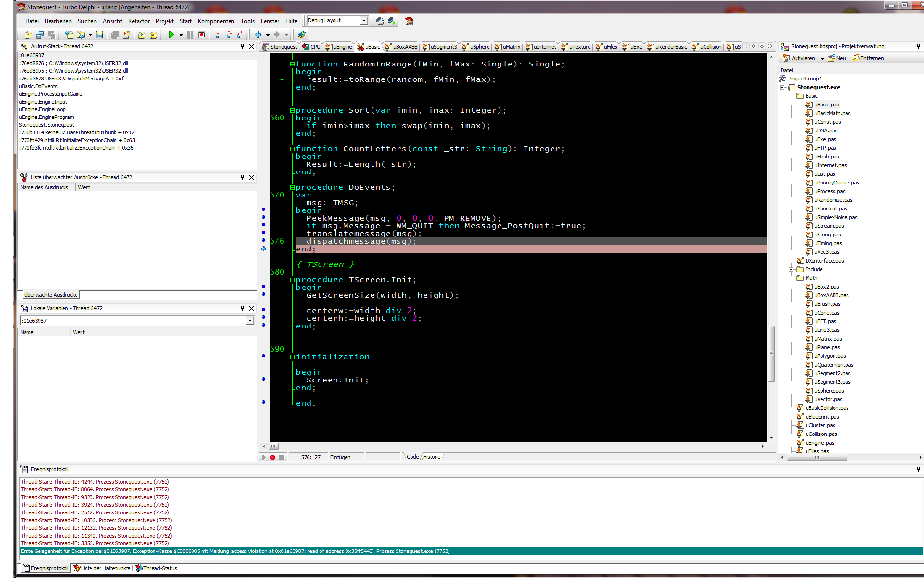Screen dimensions: 924x578
Task: Open the help book icon in toolbar
Action: tap(302, 35)
